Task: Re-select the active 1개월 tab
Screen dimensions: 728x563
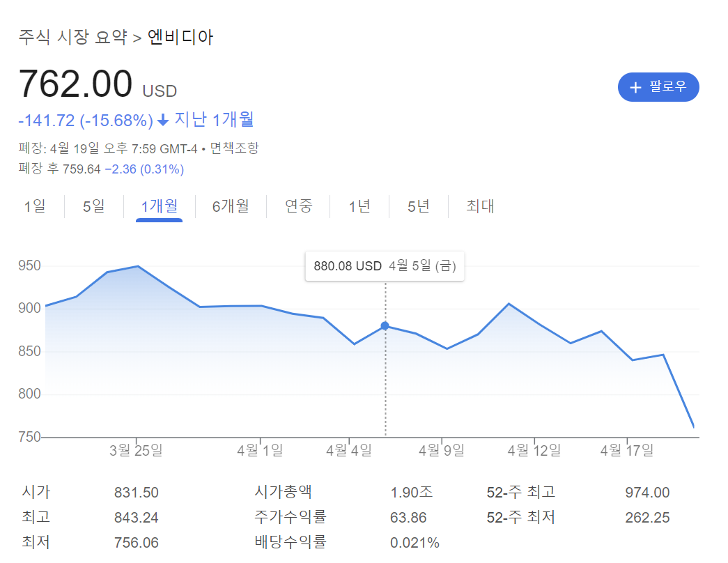Action: (x=160, y=206)
